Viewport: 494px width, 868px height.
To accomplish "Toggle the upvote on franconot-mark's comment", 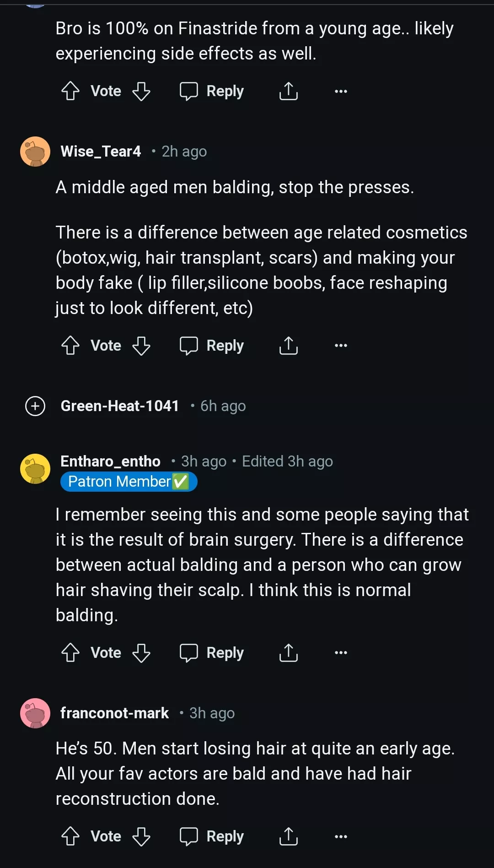I will pyautogui.click(x=70, y=836).
